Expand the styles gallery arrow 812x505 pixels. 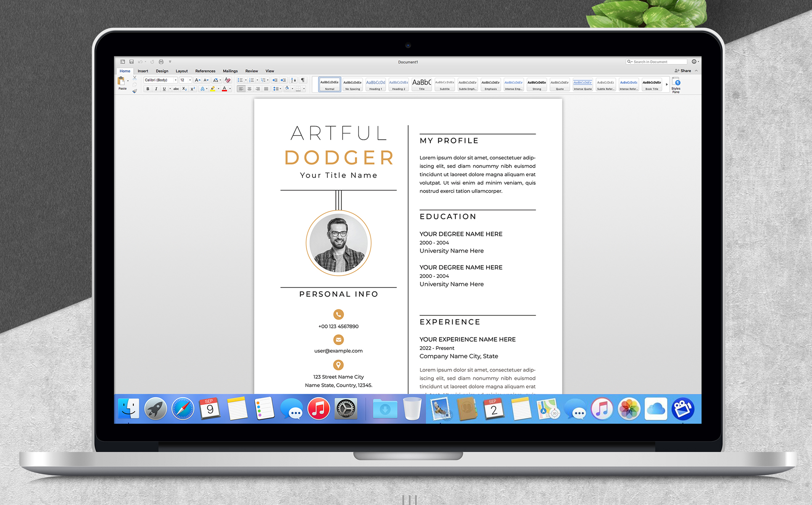[666, 85]
